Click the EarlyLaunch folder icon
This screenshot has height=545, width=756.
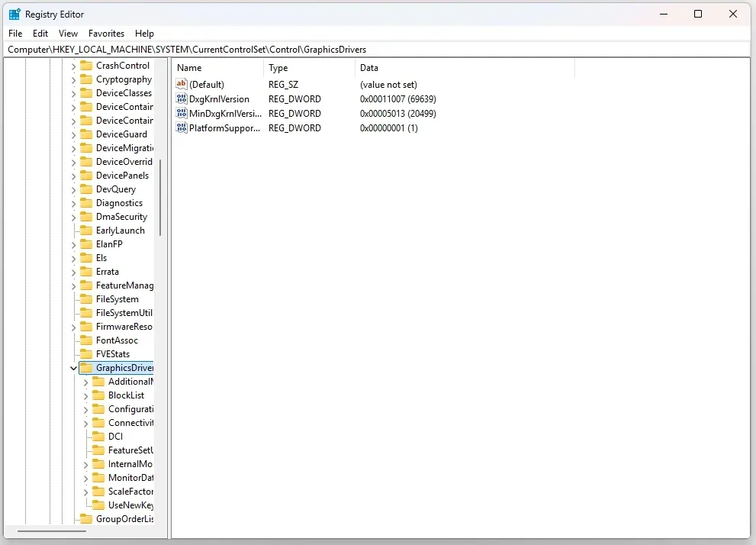tap(86, 230)
